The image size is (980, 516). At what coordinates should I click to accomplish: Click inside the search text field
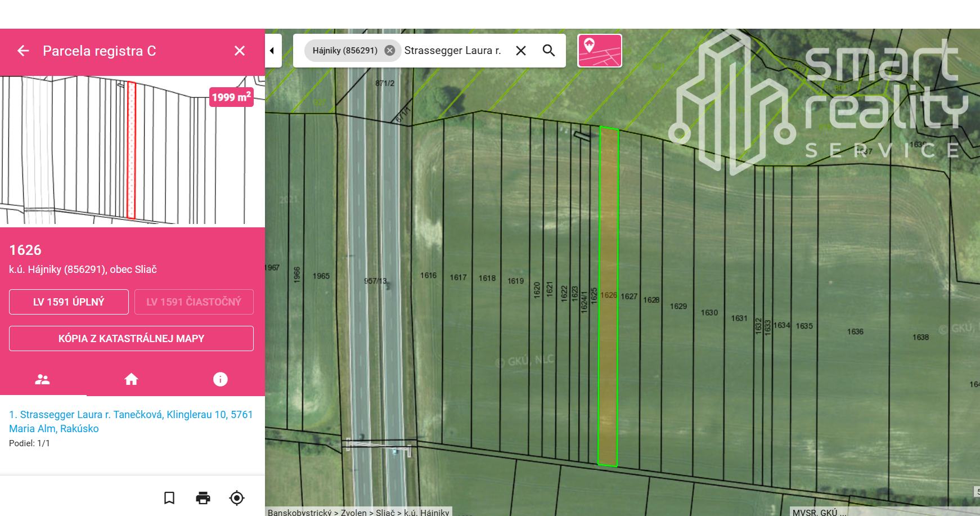pos(453,51)
